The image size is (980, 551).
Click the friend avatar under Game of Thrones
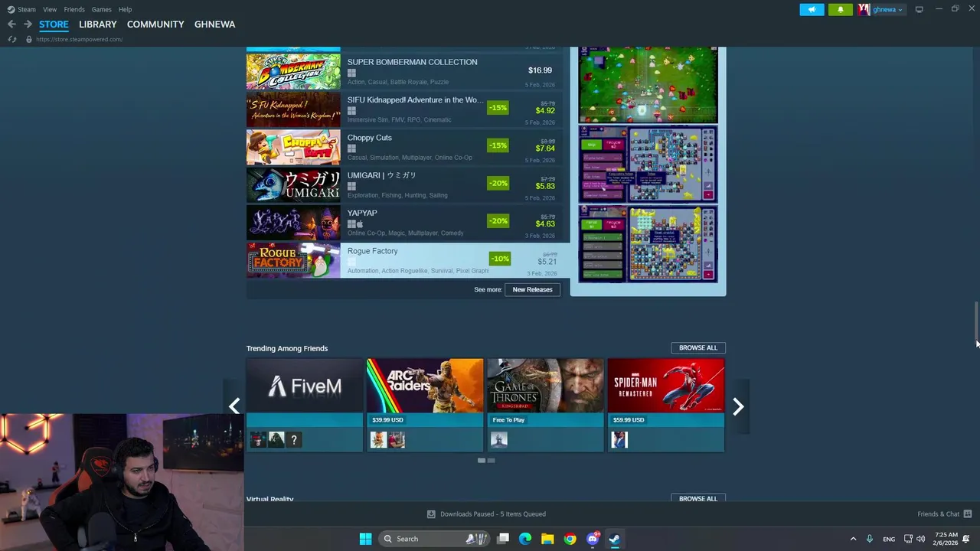click(x=499, y=439)
